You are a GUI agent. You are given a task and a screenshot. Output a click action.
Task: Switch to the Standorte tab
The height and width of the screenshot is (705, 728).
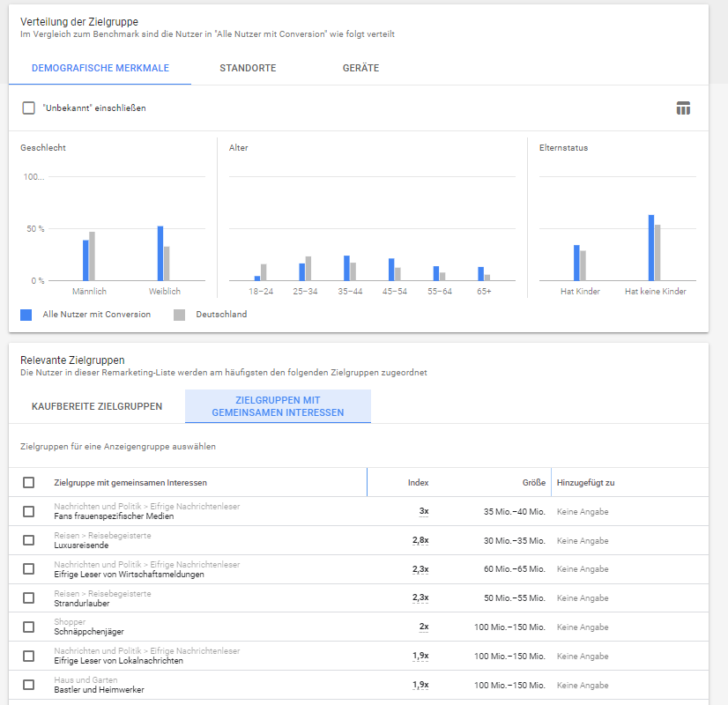click(248, 68)
